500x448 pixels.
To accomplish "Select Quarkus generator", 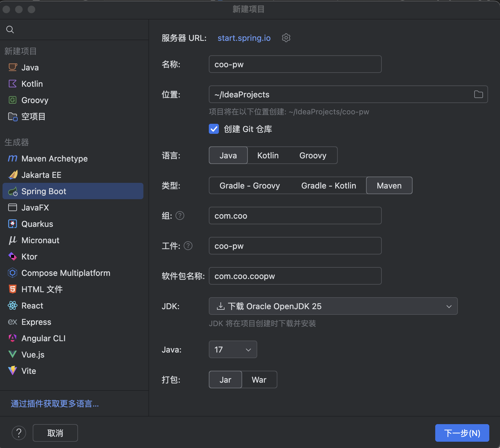I will click(x=73, y=224).
